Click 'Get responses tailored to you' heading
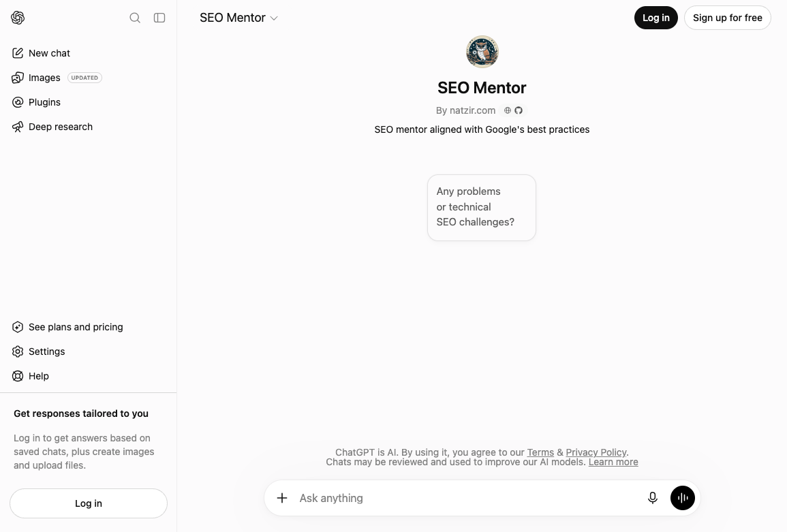Image resolution: width=787 pixels, height=532 pixels. (81, 413)
